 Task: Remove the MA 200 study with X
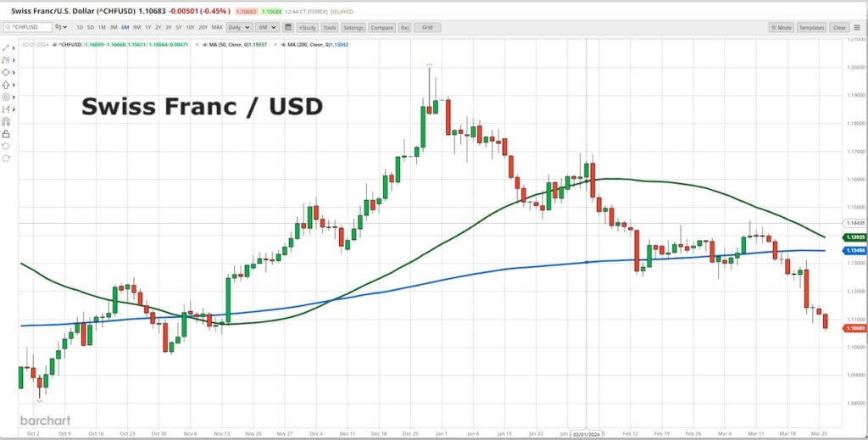[275, 44]
